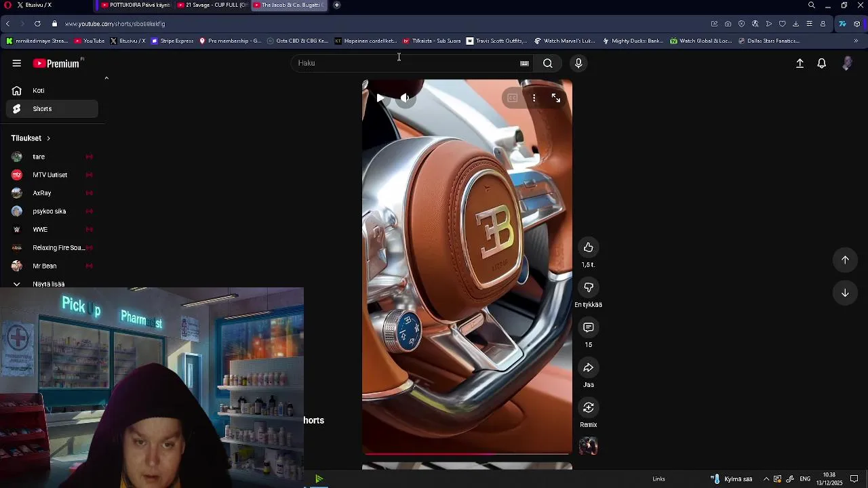Open the Kylmä sää weather widget
868x488 pixels.
coord(732,479)
